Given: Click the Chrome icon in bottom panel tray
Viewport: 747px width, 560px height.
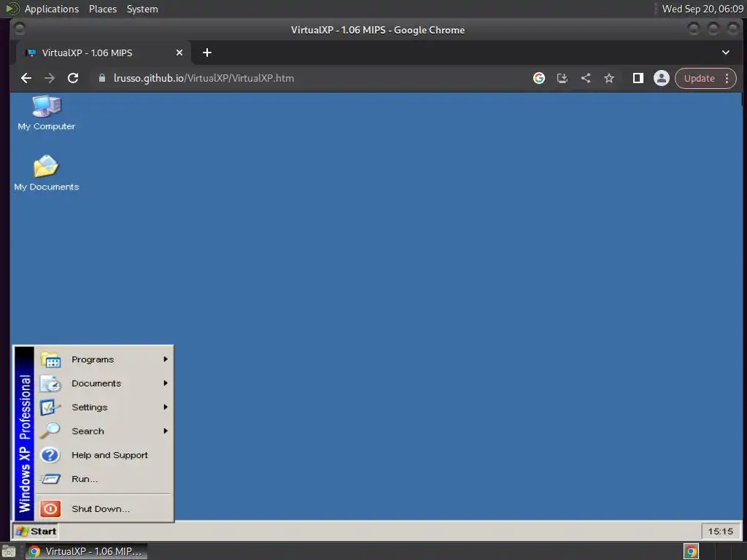Looking at the screenshot, I should coord(691,551).
